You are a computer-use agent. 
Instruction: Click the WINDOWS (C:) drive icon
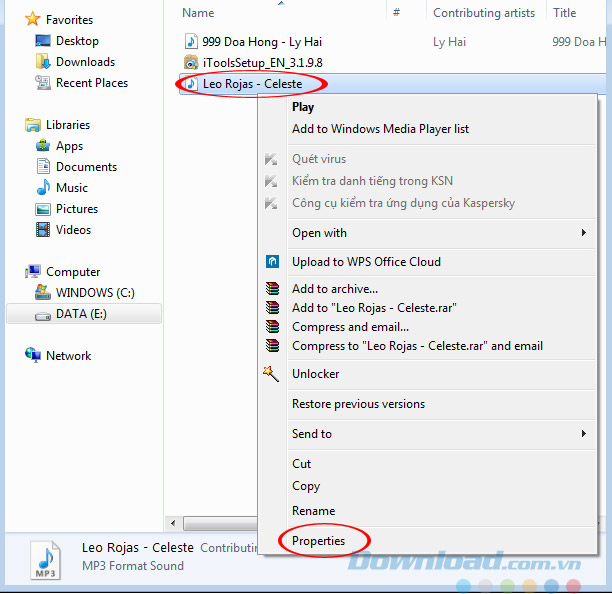43,292
